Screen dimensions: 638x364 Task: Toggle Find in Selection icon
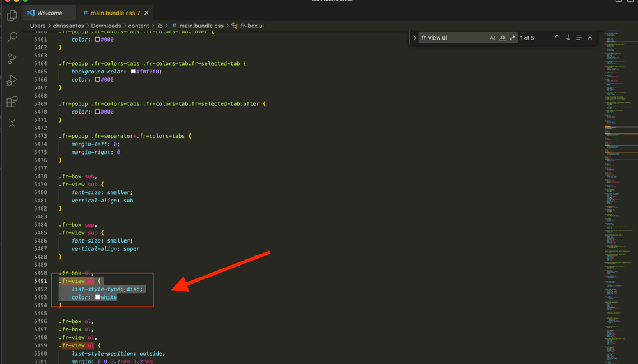pos(579,38)
